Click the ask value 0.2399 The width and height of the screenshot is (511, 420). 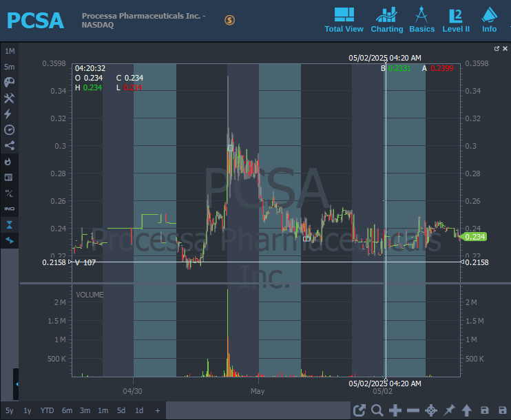442,68
